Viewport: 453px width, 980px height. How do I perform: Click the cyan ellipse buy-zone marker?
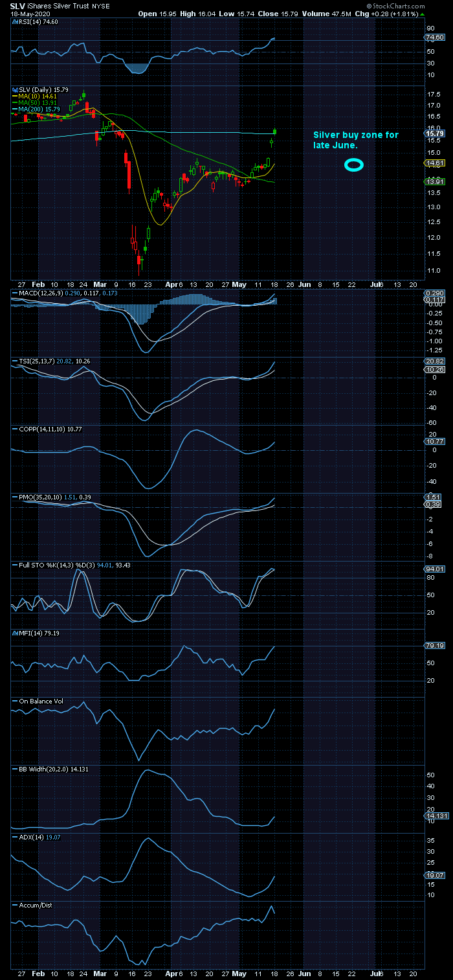coord(353,165)
